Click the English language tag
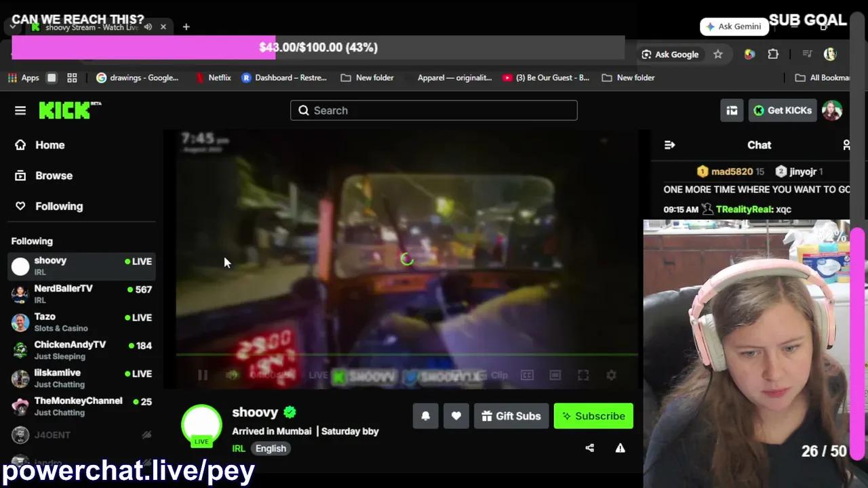The height and width of the screenshot is (488, 868). (271, 449)
